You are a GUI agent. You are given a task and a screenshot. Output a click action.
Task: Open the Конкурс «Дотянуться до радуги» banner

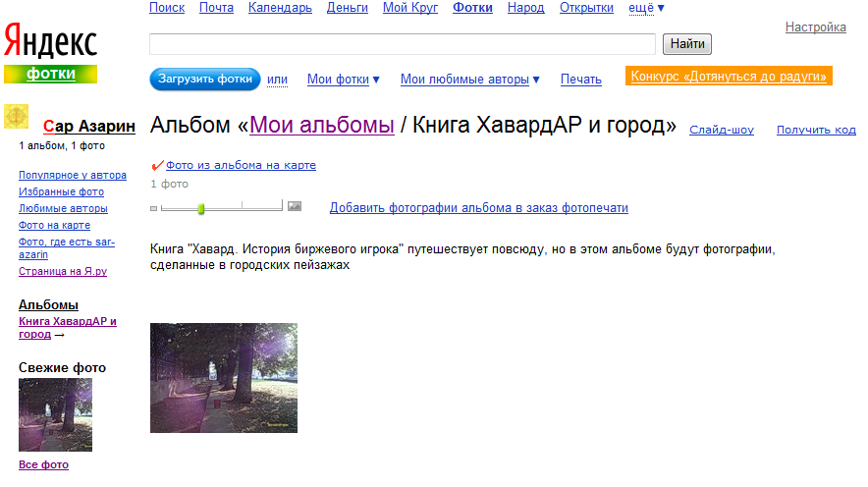click(x=729, y=77)
